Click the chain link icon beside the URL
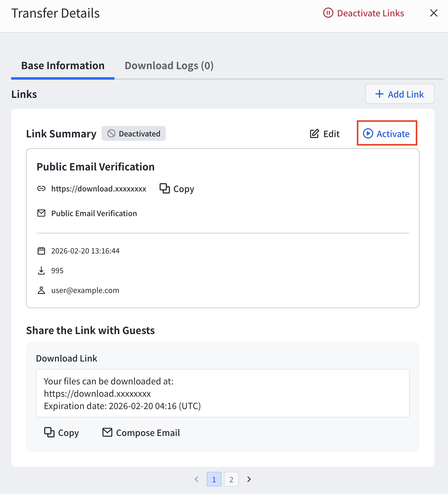The image size is (448, 494). 41,189
